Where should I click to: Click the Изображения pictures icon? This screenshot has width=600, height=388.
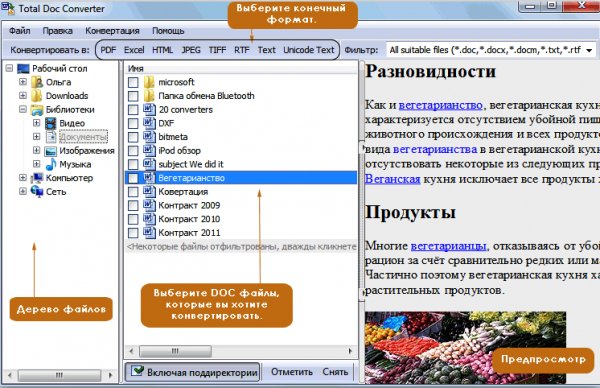[51, 151]
